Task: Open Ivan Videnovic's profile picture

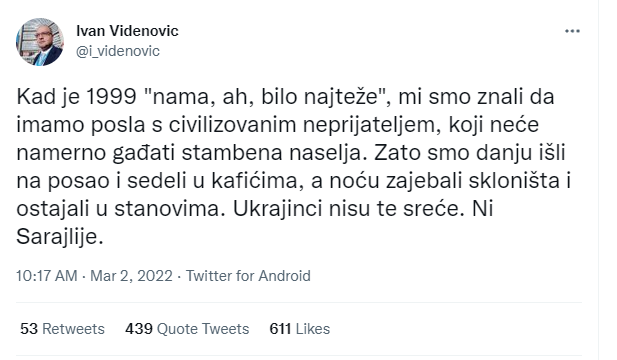Action: point(40,42)
